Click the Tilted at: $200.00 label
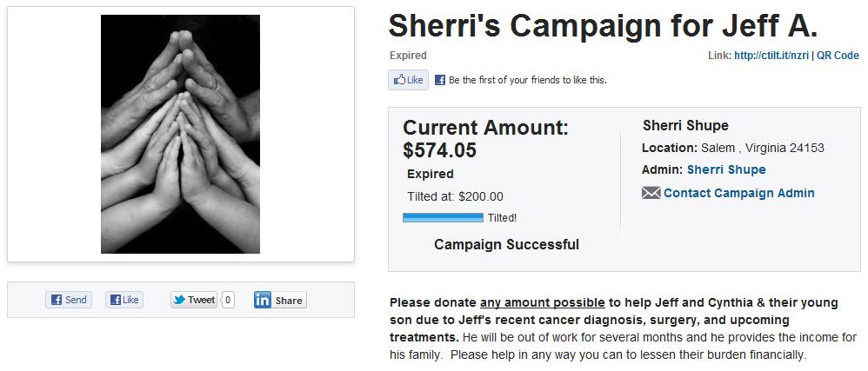Screen dimensions: 868x371 click(x=455, y=196)
